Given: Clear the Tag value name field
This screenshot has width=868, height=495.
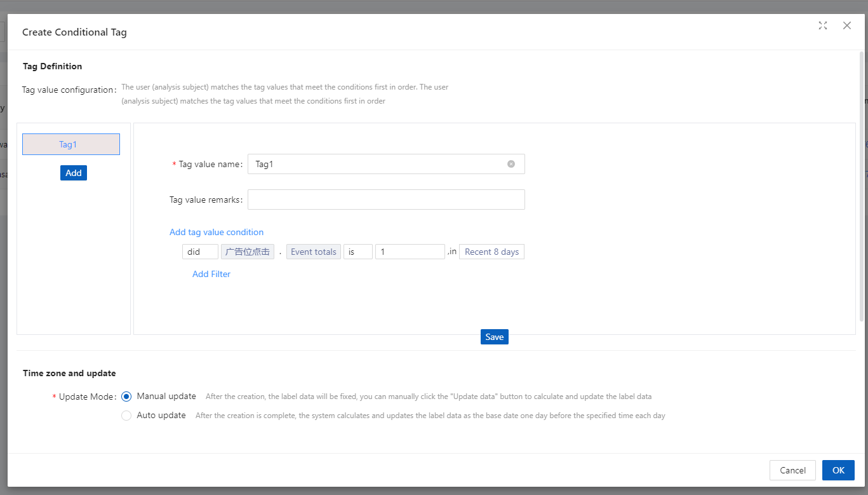Looking at the screenshot, I should click(x=511, y=164).
